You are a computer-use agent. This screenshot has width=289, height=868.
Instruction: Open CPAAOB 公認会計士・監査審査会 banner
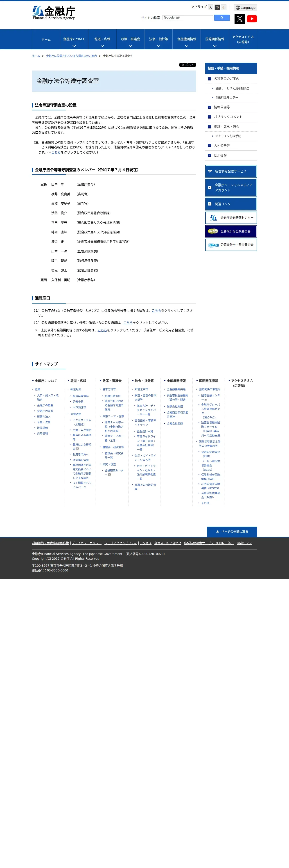(x=231, y=245)
